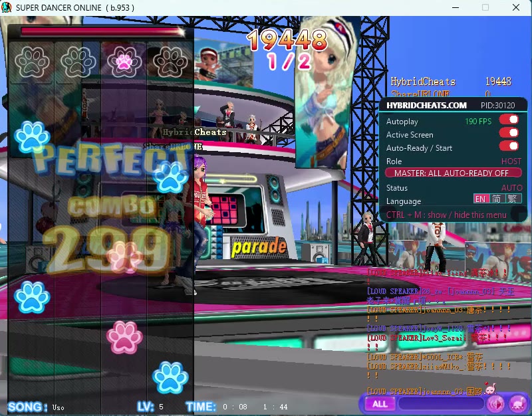Click the PID:30120 label

497,105
